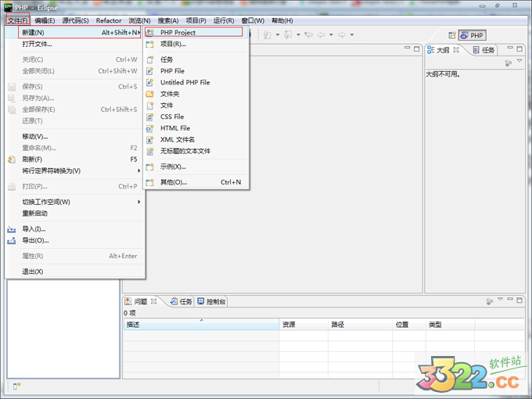Image resolution: width=532 pixels, height=399 pixels.
Task: Open the next annotation dropdown arrow
Action: pos(278,34)
